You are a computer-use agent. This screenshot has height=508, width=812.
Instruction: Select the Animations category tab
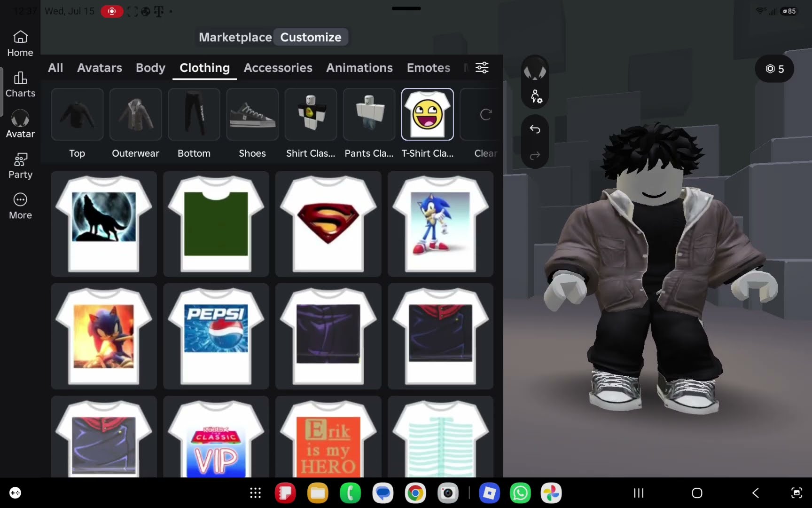click(359, 68)
